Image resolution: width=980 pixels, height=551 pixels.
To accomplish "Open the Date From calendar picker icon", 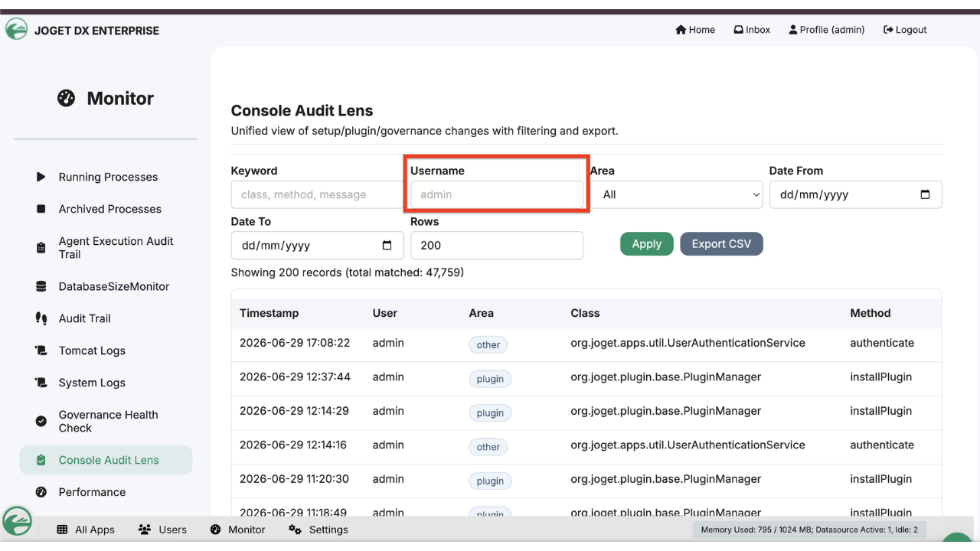I will (925, 194).
